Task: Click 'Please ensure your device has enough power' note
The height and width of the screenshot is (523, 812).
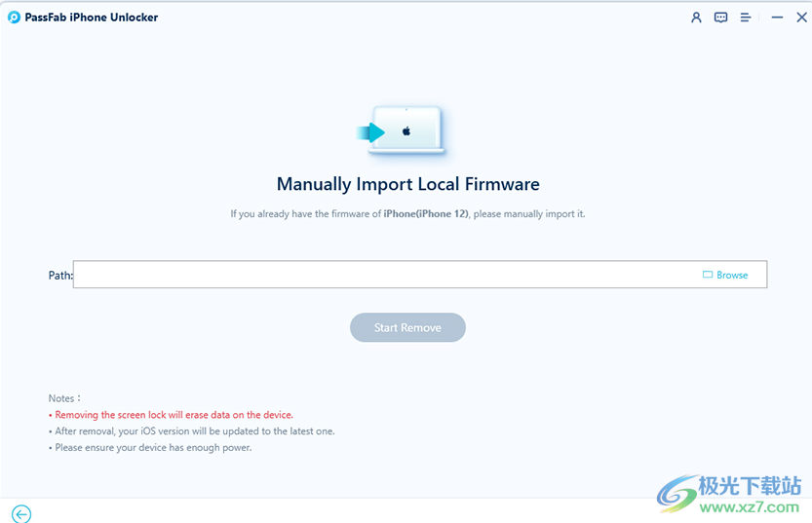Action: click(153, 447)
